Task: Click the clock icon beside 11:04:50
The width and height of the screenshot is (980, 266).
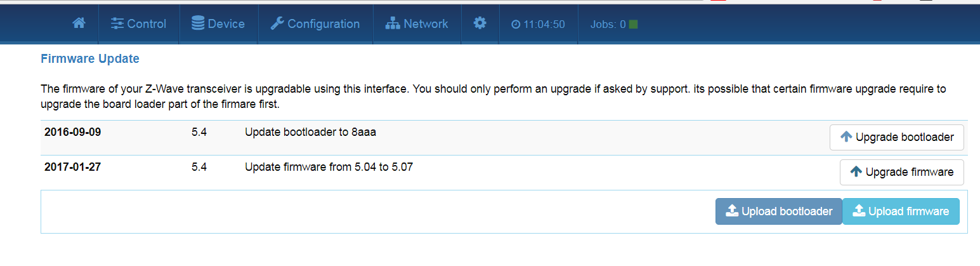Action: tap(516, 24)
